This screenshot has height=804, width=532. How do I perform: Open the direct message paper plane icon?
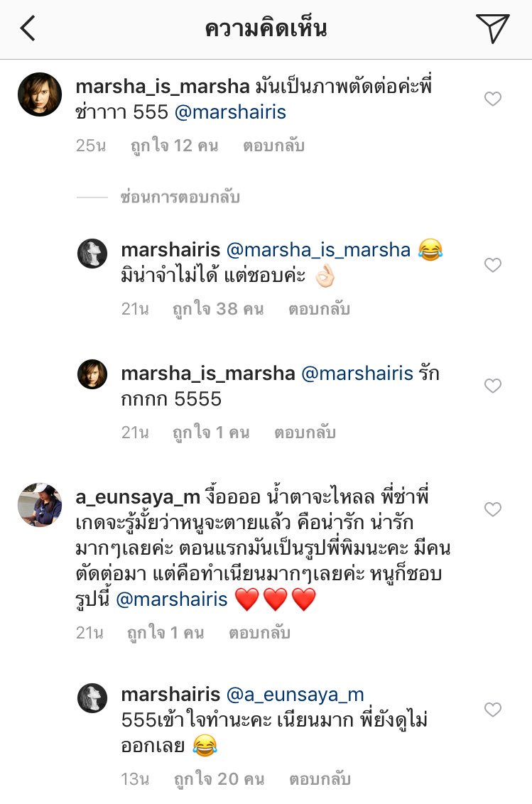tap(492, 28)
